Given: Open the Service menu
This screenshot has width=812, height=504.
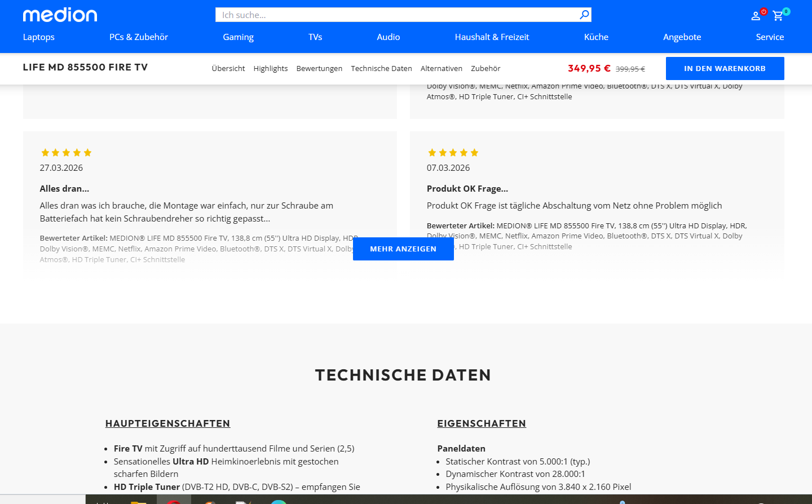Looking at the screenshot, I should 770,37.
